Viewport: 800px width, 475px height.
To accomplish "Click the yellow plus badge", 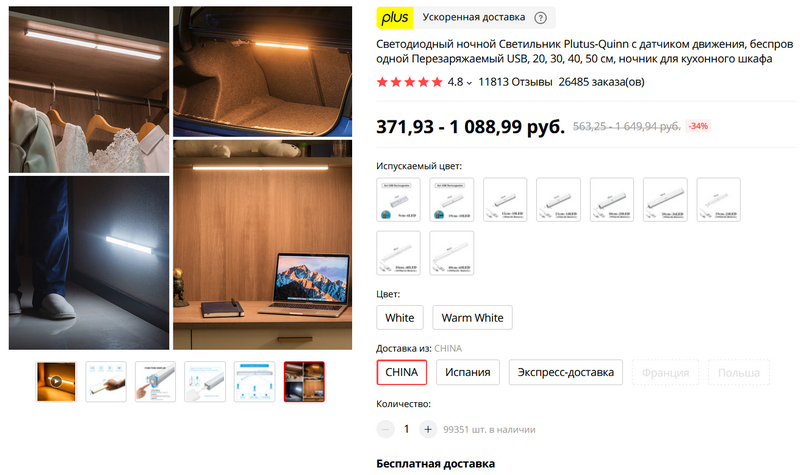I will (395, 18).
